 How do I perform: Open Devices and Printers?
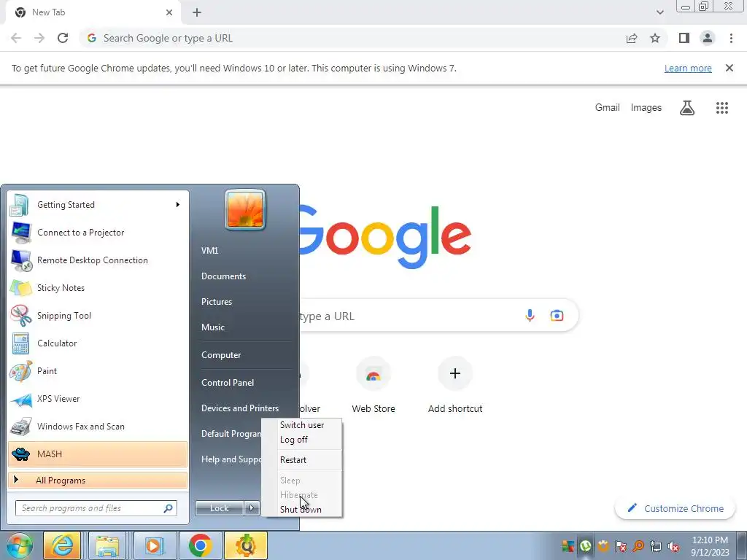point(239,408)
